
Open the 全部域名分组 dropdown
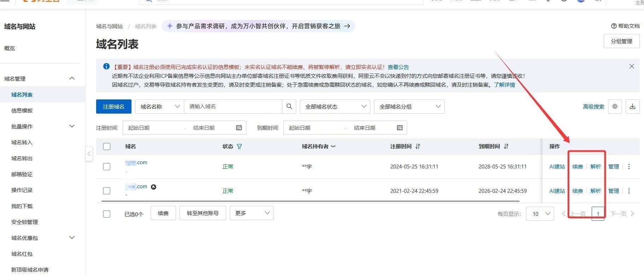[x=409, y=107]
